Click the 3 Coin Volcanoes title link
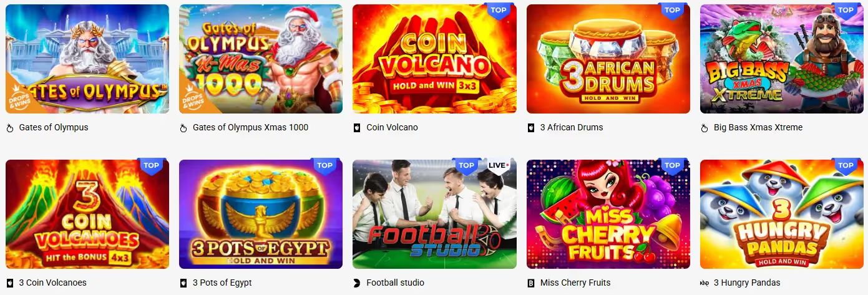This screenshot has height=295, width=868. (x=52, y=283)
